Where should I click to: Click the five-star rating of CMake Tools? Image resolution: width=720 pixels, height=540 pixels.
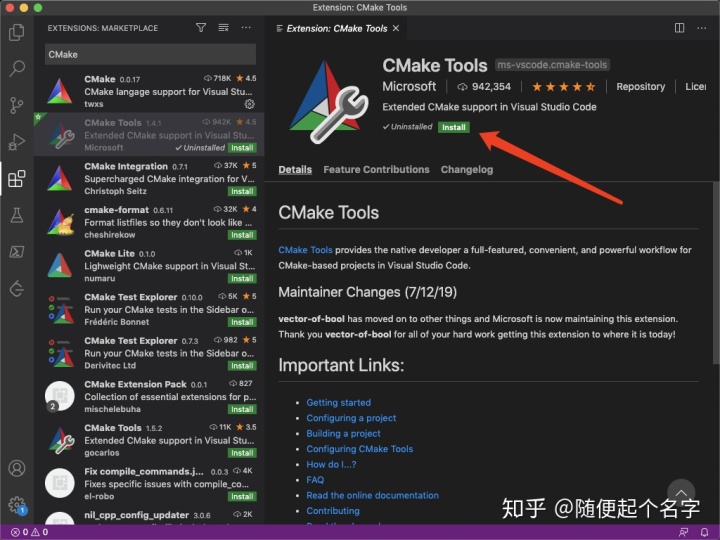tap(563, 87)
